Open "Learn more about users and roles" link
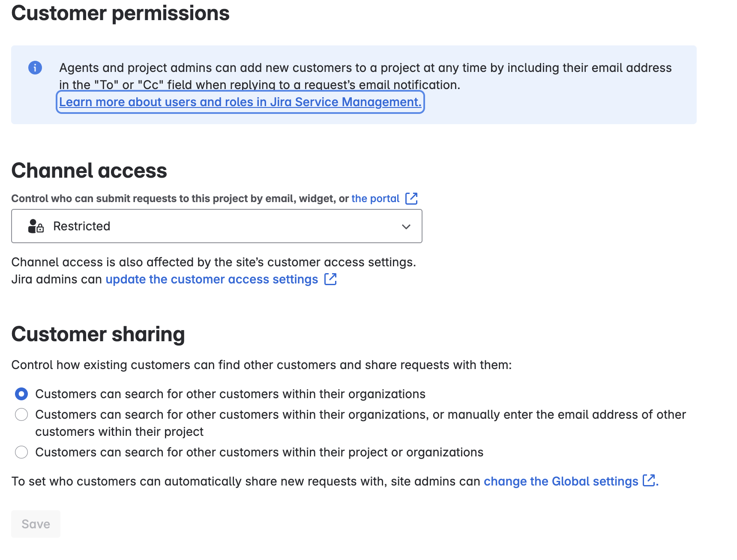The width and height of the screenshot is (737, 560). [240, 102]
